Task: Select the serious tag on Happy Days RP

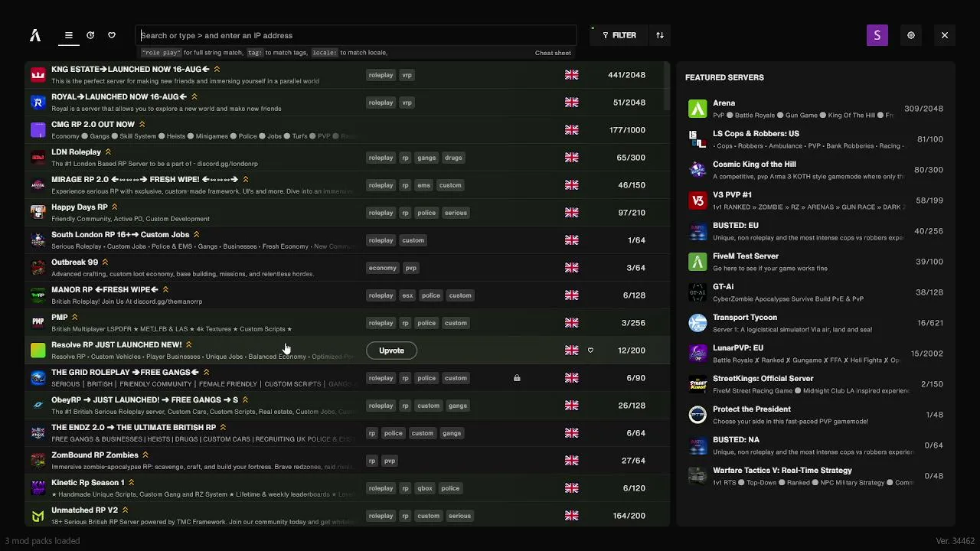Action: (456, 213)
